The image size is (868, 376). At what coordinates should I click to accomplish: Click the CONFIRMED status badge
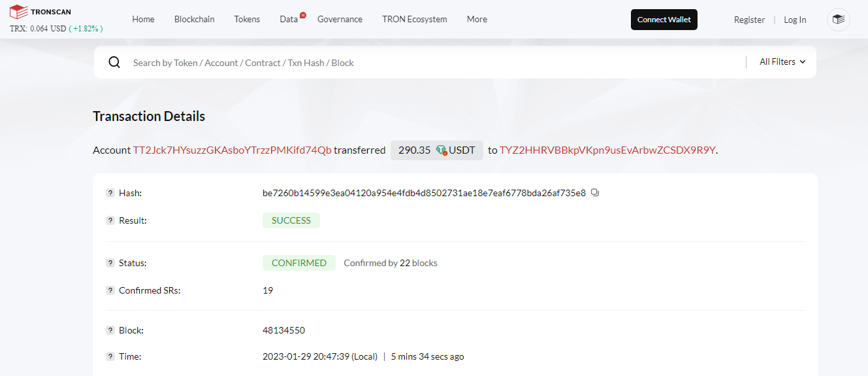[299, 263]
